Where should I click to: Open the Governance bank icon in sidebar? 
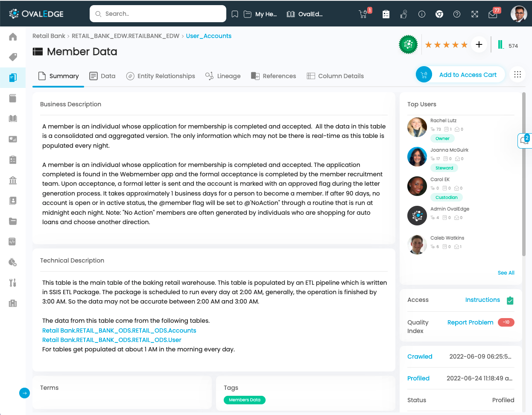[13, 180]
